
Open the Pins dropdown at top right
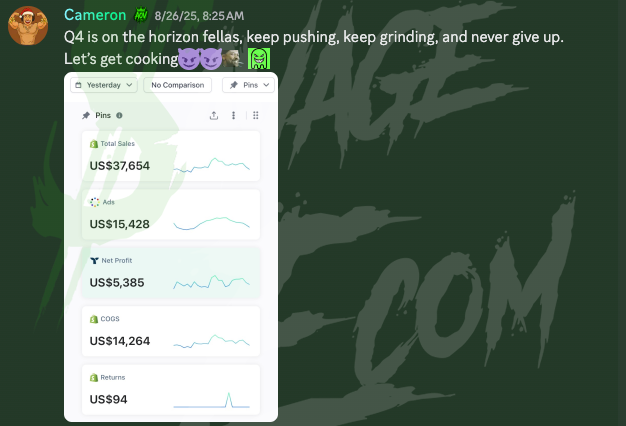click(x=250, y=86)
